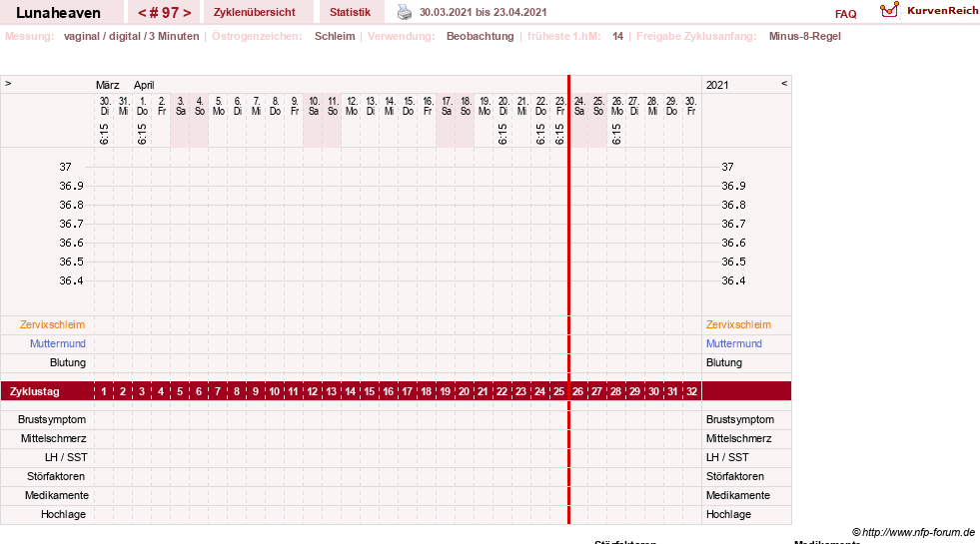
Task: Go to the next cycle arrow beside #97
Action: [x=187, y=13]
